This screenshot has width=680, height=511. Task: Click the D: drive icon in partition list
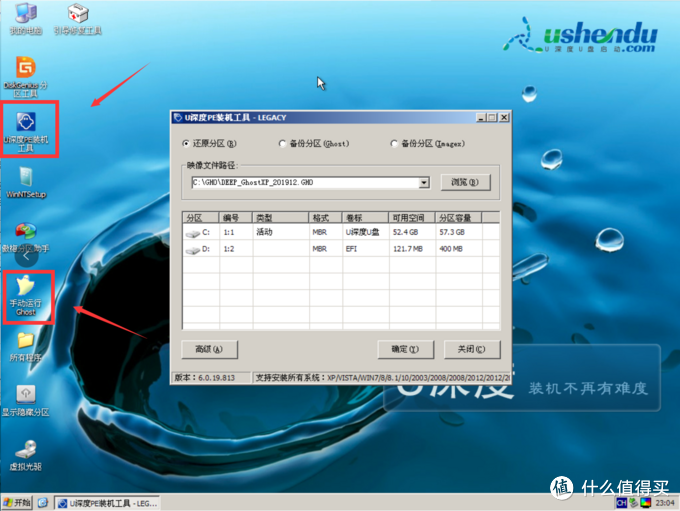point(193,250)
